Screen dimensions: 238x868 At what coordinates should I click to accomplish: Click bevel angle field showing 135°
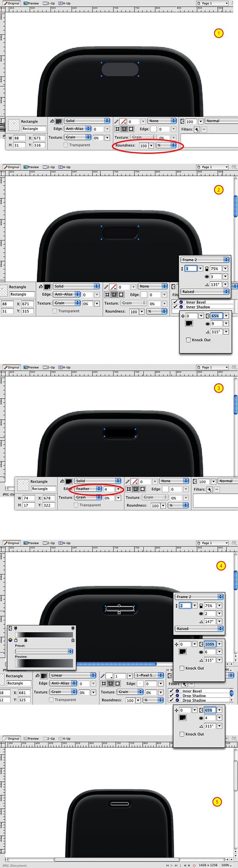coord(216,285)
